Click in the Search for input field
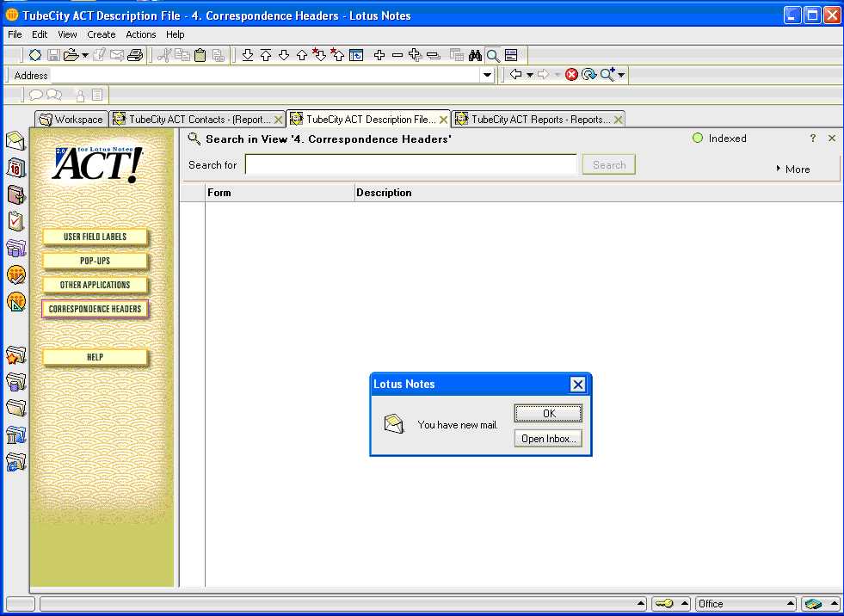844x616 pixels. [x=410, y=165]
